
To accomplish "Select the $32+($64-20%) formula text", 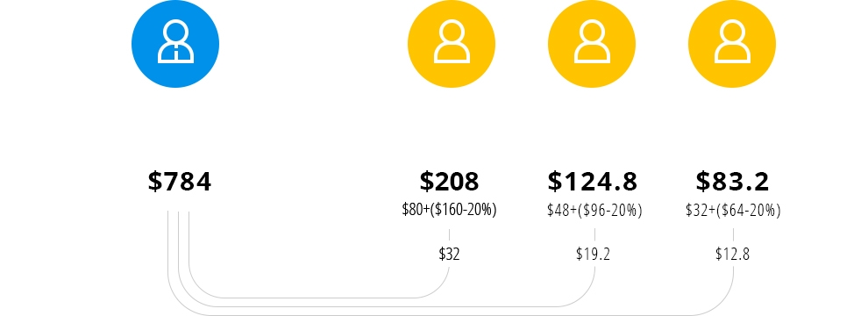I will click(733, 211).
